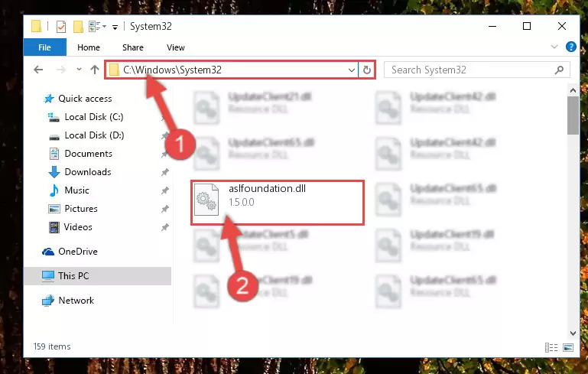This screenshot has width=588, height=374.
Task: Click the search magnifier icon
Action: (x=559, y=70)
